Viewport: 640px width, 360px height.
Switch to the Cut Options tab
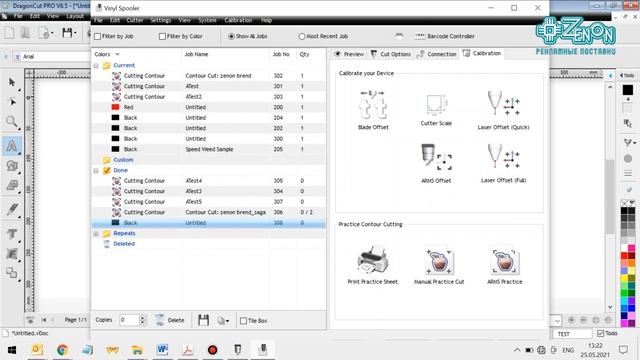click(391, 54)
